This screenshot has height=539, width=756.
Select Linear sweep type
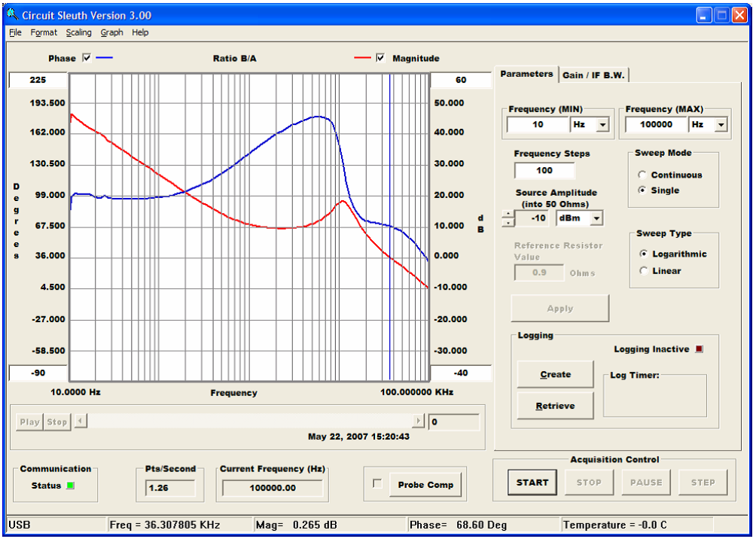(642, 271)
